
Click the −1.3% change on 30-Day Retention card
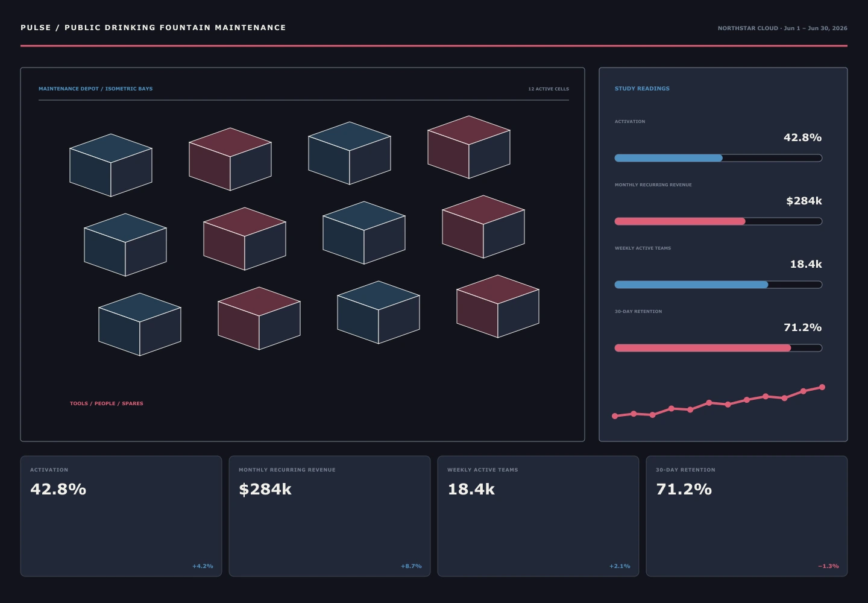click(828, 566)
